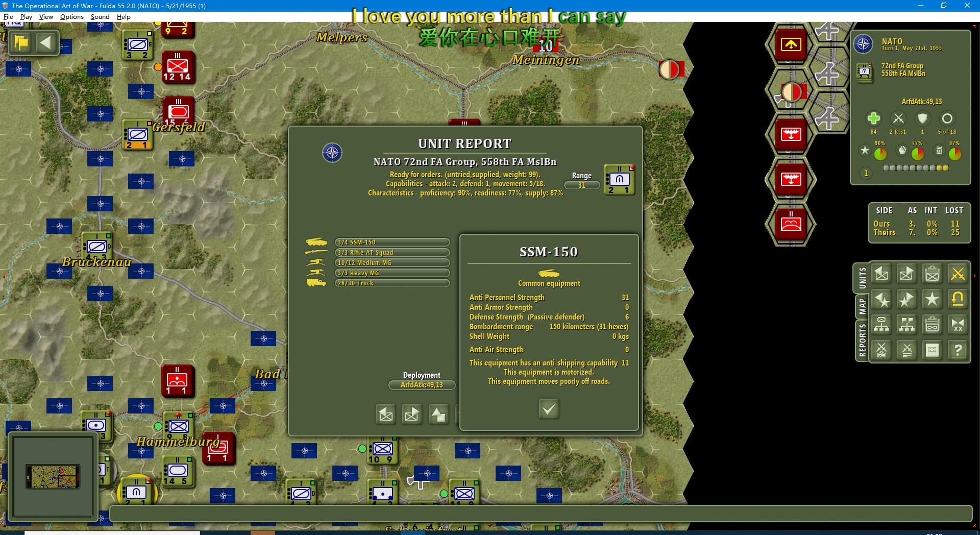
Task: Open the Sound menu
Action: click(x=100, y=16)
